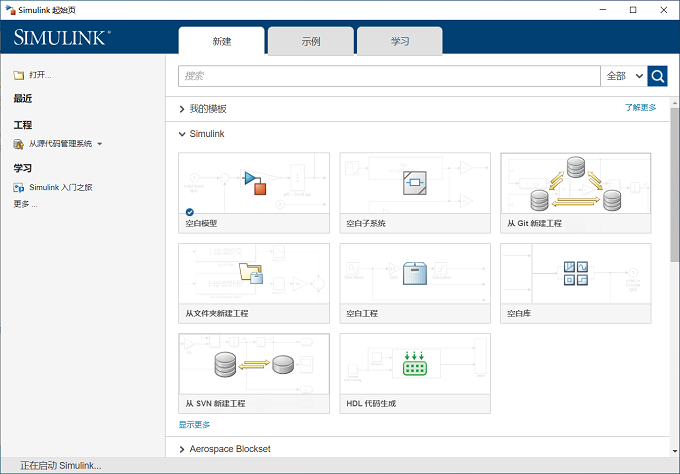The height and width of the screenshot is (474, 680).
Task: Switch to the 学习 tab
Action: (x=400, y=41)
